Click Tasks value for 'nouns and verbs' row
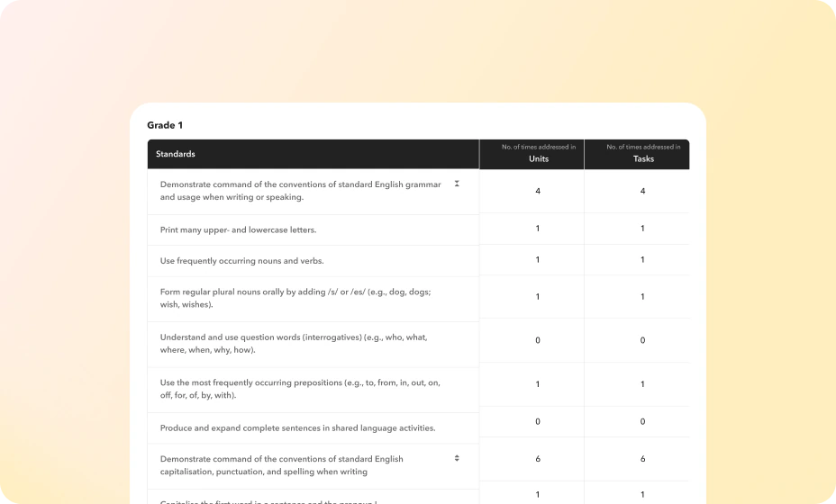The image size is (836, 504). click(642, 260)
